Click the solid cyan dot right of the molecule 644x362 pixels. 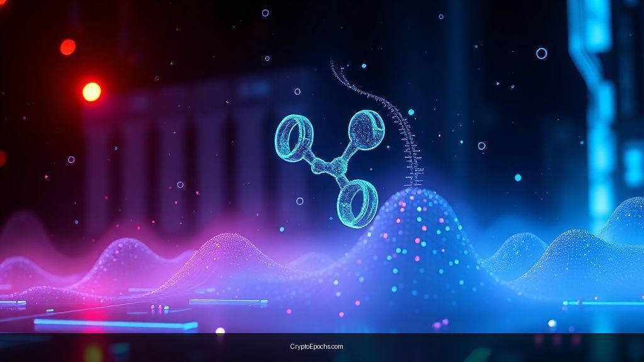tap(518, 177)
